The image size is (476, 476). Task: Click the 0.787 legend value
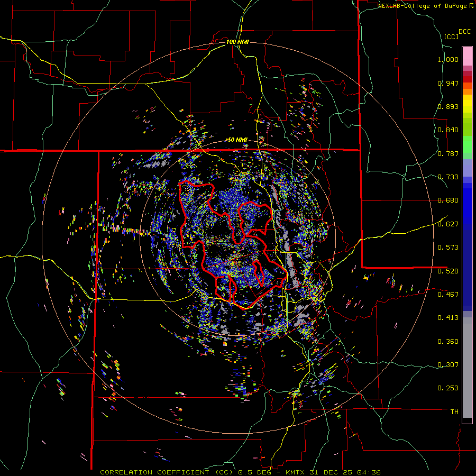click(x=448, y=153)
